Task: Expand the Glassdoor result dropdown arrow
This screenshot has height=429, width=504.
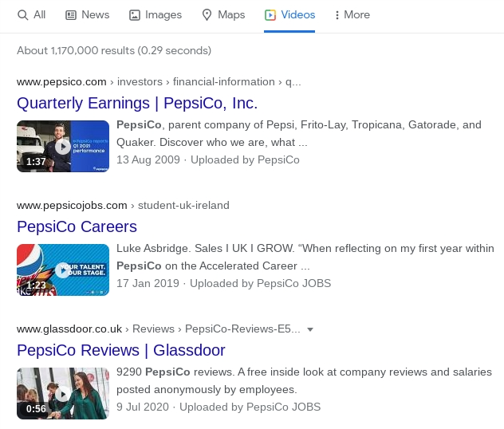Action: (310, 329)
